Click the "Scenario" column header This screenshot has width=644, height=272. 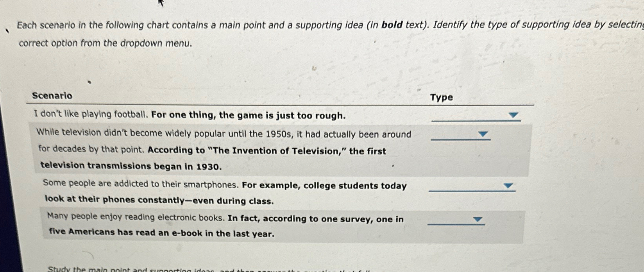[x=52, y=96]
